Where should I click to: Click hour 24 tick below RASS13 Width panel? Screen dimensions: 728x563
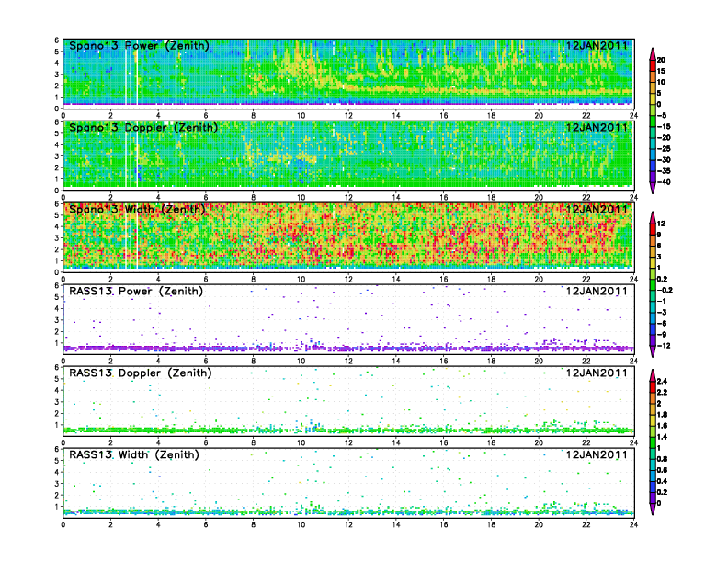pyautogui.click(x=633, y=524)
